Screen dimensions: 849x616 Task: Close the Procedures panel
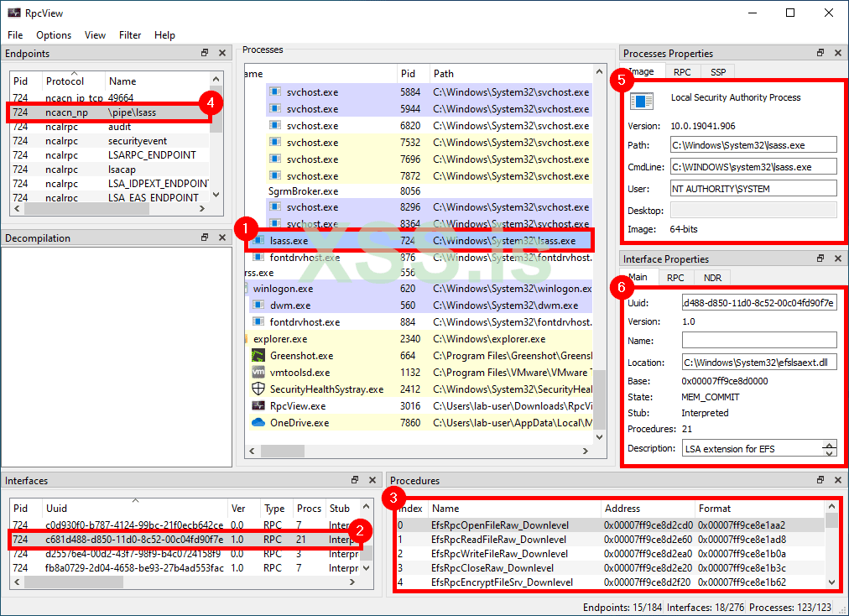[838, 480]
